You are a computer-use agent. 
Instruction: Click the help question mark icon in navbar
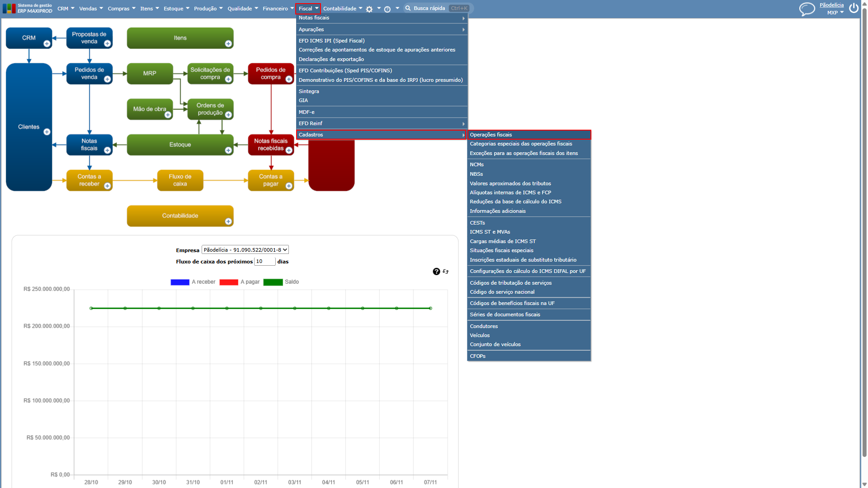pos(387,9)
